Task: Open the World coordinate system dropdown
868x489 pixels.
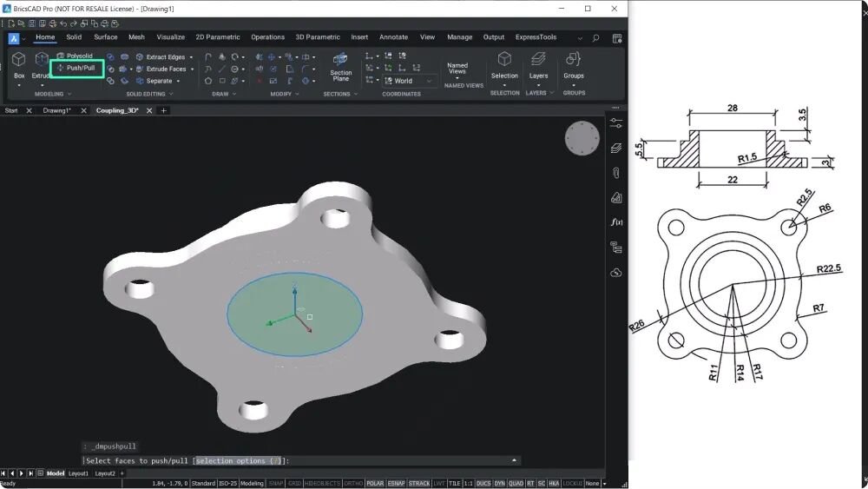Action: [408, 81]
